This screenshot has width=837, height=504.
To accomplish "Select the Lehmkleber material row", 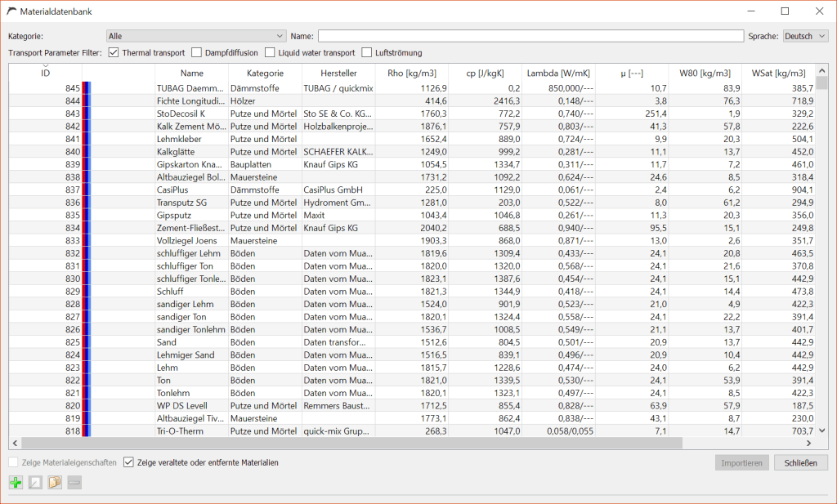I will pyautogui.click(x=412, y=139).
